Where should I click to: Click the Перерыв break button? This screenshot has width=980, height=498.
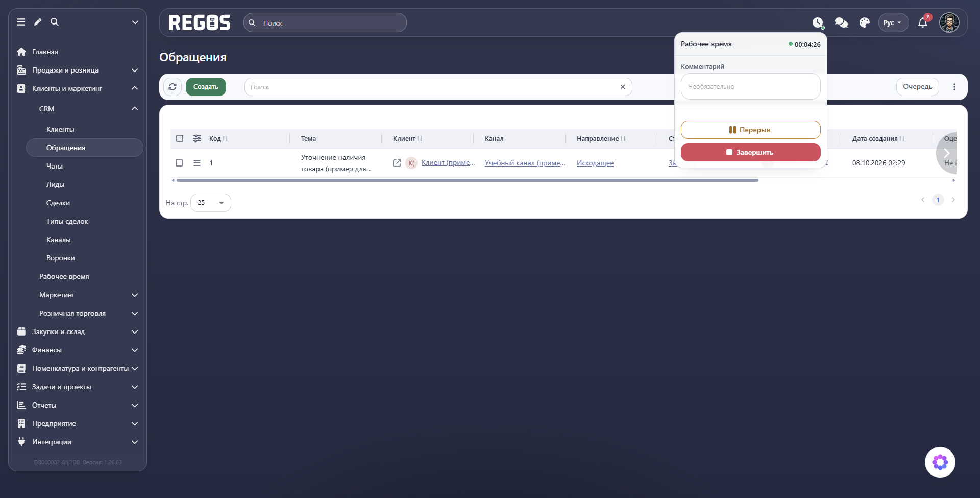[751, 130]
